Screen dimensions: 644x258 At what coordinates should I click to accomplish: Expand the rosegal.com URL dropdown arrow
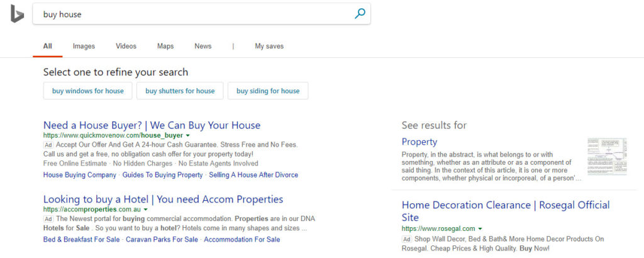pyautogui.click(x=480, y=229)
